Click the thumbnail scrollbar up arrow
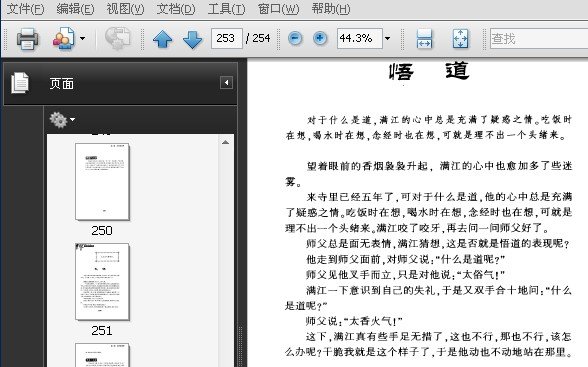 (225, 142)
